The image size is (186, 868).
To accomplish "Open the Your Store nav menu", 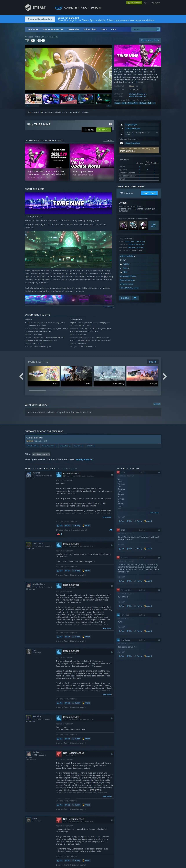I will 33,29.
